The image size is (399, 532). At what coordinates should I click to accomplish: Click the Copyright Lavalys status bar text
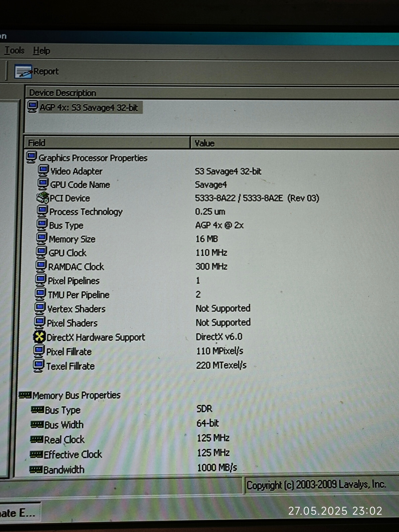pos(316,485)
